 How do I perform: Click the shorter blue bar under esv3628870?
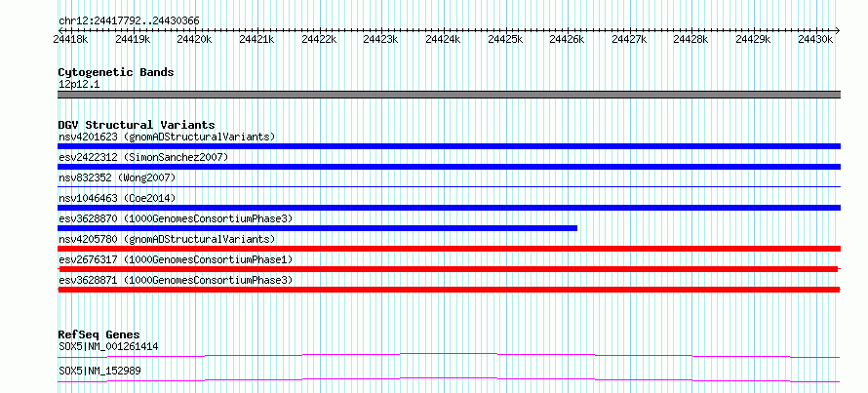(x=317, y=228)
